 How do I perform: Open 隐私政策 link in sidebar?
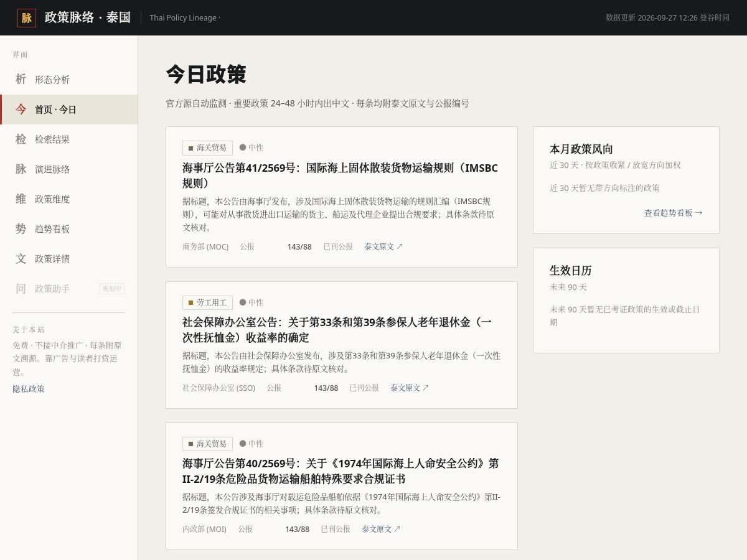tap(29, 389)
